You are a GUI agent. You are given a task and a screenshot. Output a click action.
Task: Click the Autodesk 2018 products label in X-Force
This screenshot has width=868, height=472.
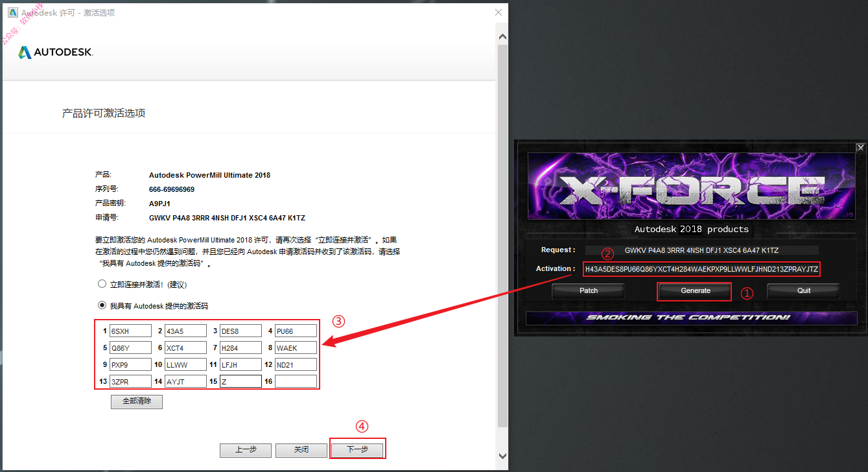(x=692, y=229)
